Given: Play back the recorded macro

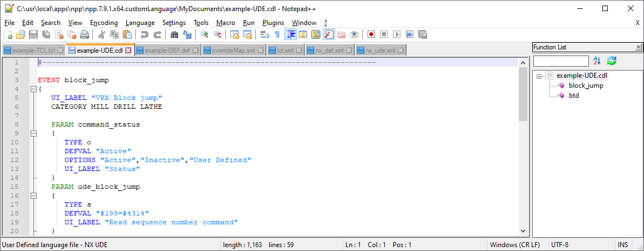Looking at the screenshot, I should (397, 34).
